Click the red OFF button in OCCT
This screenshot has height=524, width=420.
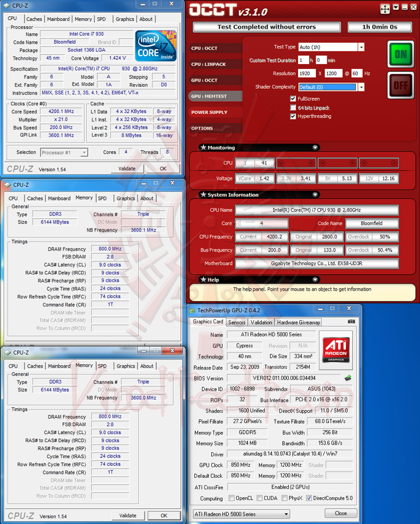pyautogui.click(x=401, y=85)
